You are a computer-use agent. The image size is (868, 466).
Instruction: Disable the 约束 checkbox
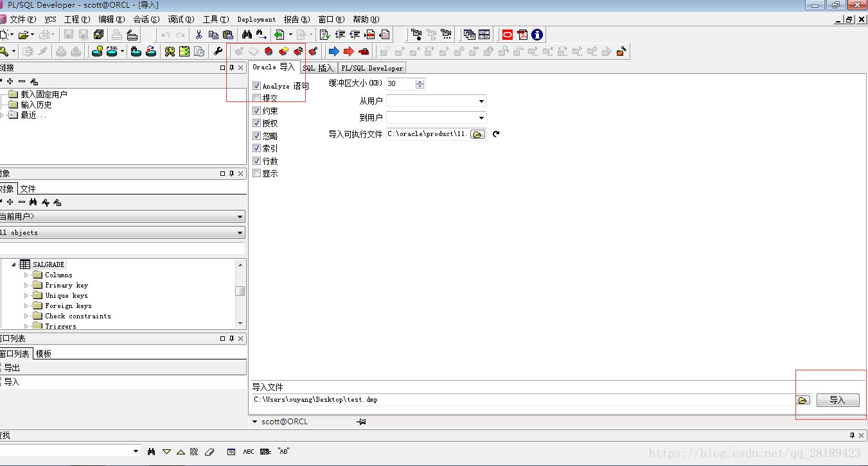point(257,110)
